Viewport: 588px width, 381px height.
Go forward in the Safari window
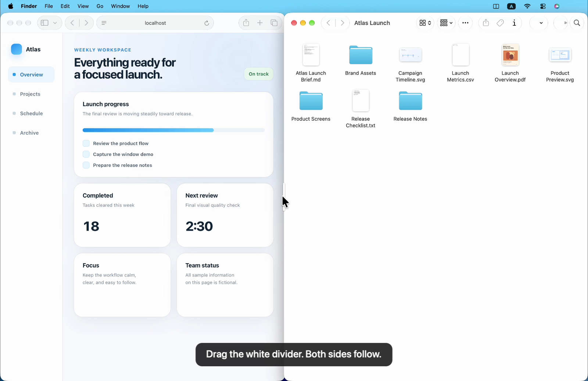pyautogui.click(x=86, y=23)
